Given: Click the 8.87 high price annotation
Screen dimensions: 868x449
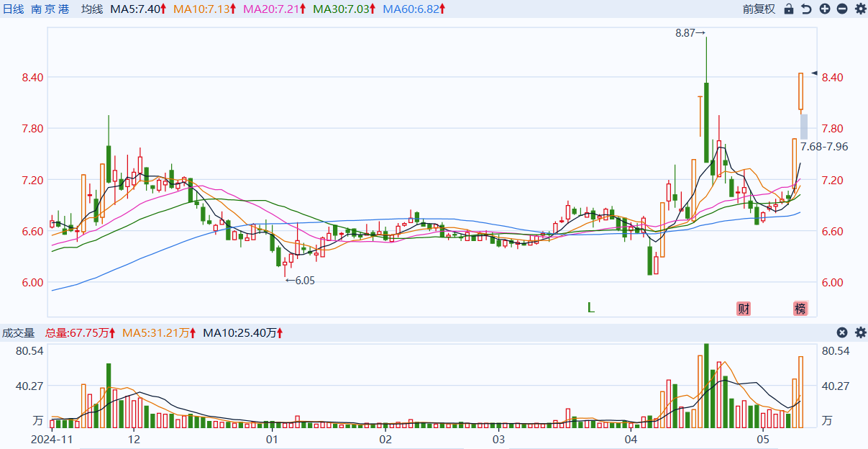Looking at the screenshot, I should [690, 32].
